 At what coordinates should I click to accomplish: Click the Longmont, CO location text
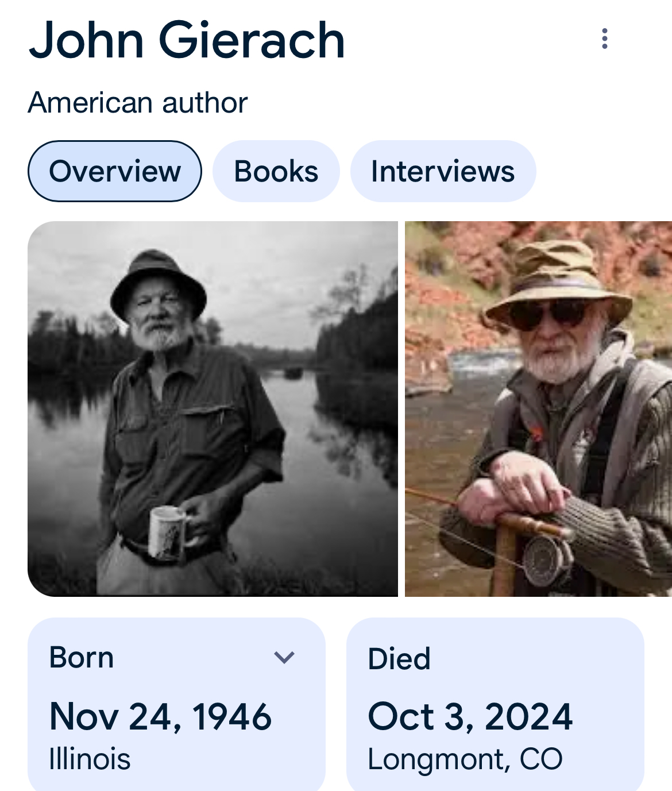(465, 759)
